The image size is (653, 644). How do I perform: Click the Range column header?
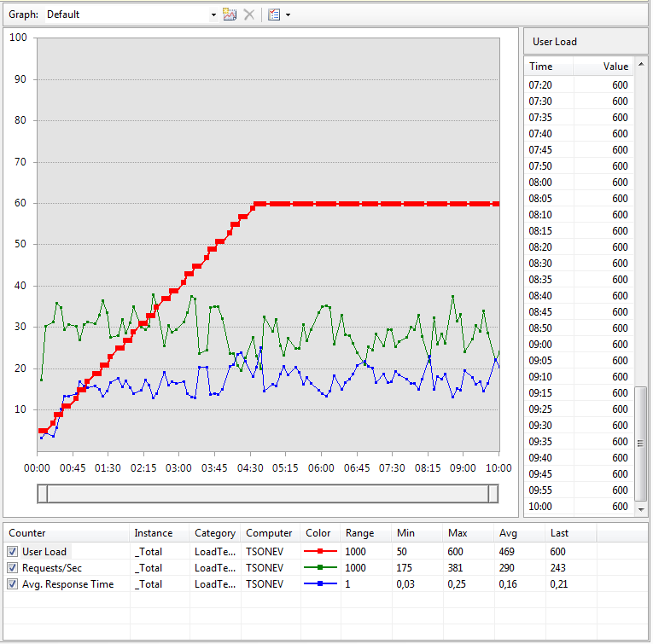[365, 533]
